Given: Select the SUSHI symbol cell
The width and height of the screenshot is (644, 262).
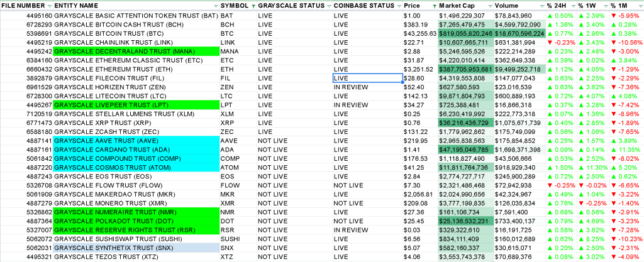Looking at the screenshot, I should pyautogui.click(x=238, y=239).
